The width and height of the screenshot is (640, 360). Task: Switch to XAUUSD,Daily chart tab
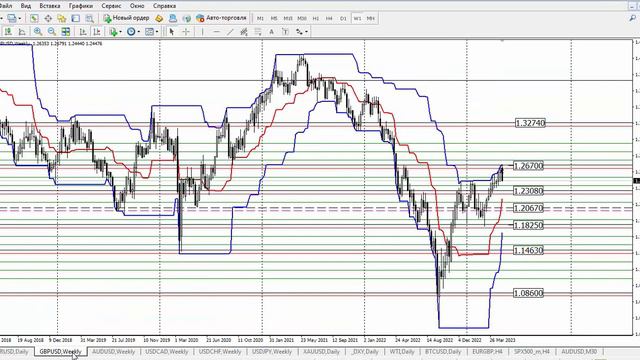pyautogui.click(x=322, y=351)
